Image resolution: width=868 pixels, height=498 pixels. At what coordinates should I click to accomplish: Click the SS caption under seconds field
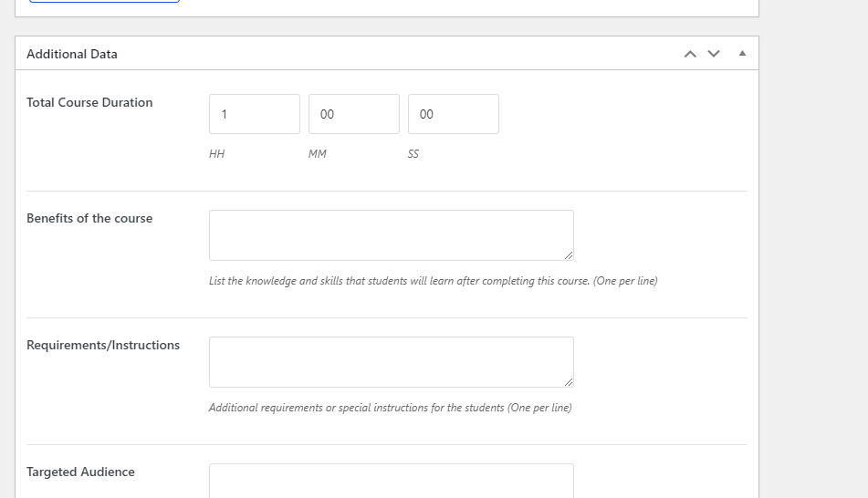click(x=413, y=154)
